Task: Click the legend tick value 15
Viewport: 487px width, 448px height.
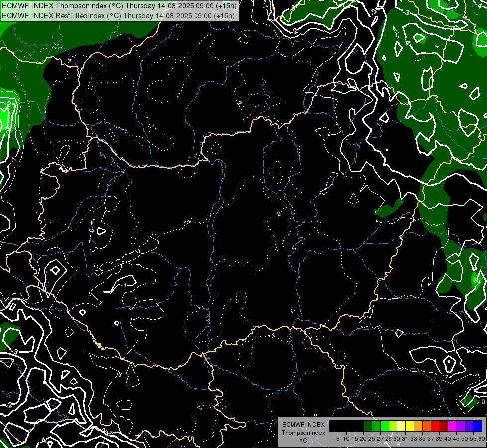Action: click(x=355, y=439)
